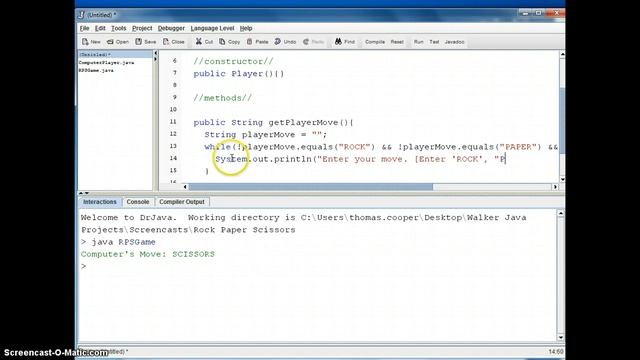Run the program with Run button

(x=418, y=42)
